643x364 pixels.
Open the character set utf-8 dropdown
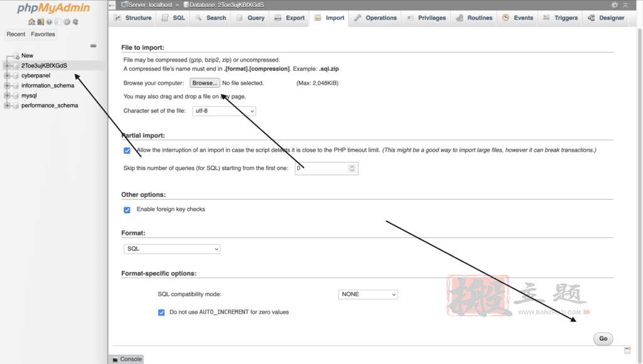pos(224,111)
